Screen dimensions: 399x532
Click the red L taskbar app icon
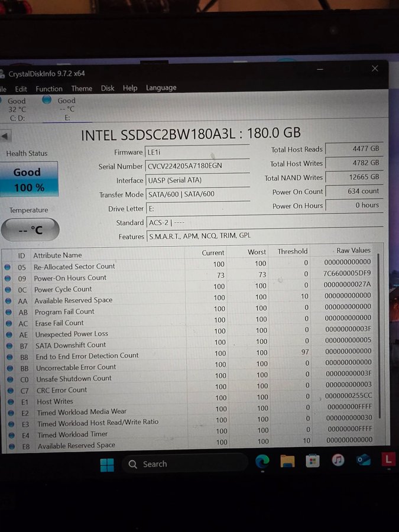[388, 459]
